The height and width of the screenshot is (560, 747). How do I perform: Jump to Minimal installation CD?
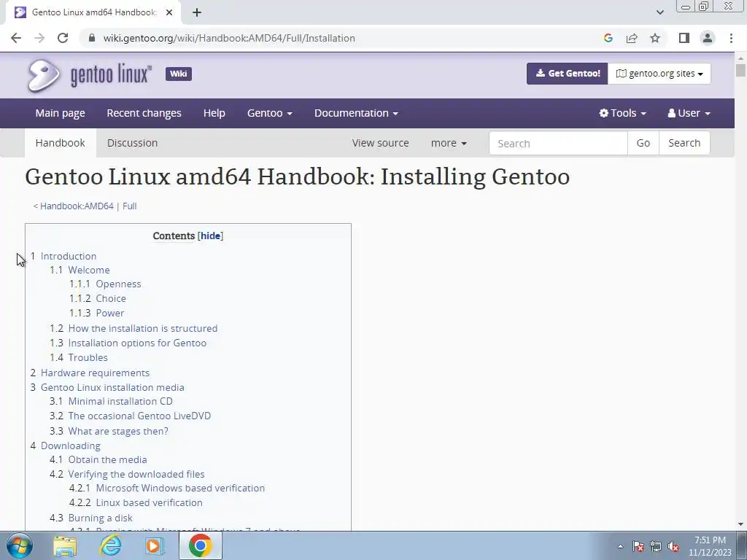120,402
